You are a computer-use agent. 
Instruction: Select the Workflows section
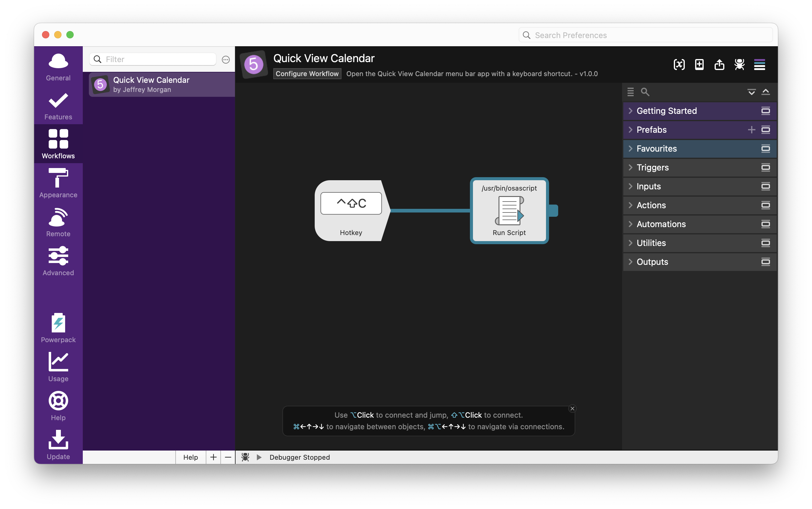click(x=58, y=144)
